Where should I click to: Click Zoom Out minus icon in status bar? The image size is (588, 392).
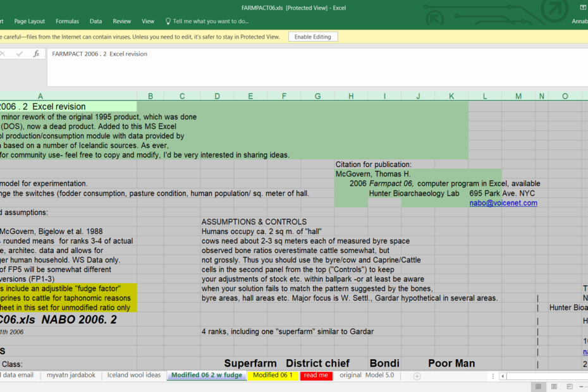pos(581,386)
